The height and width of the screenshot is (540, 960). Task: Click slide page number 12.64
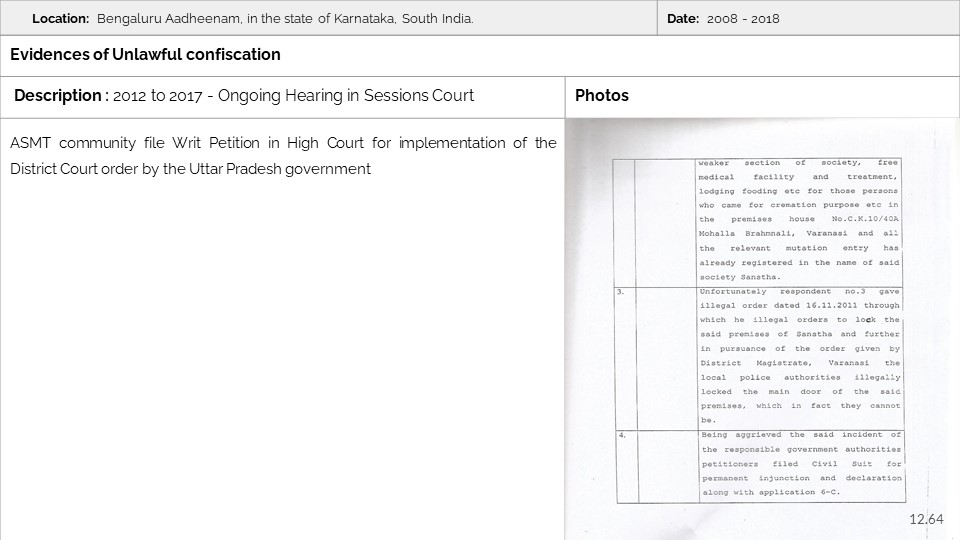click(x=926, y=519)
